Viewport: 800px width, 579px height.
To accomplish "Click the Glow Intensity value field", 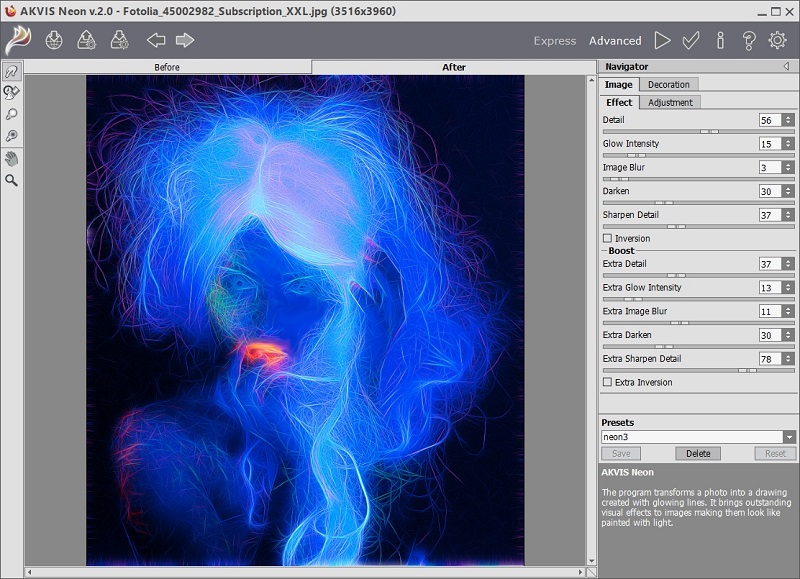I will click(x=770, y=144).
